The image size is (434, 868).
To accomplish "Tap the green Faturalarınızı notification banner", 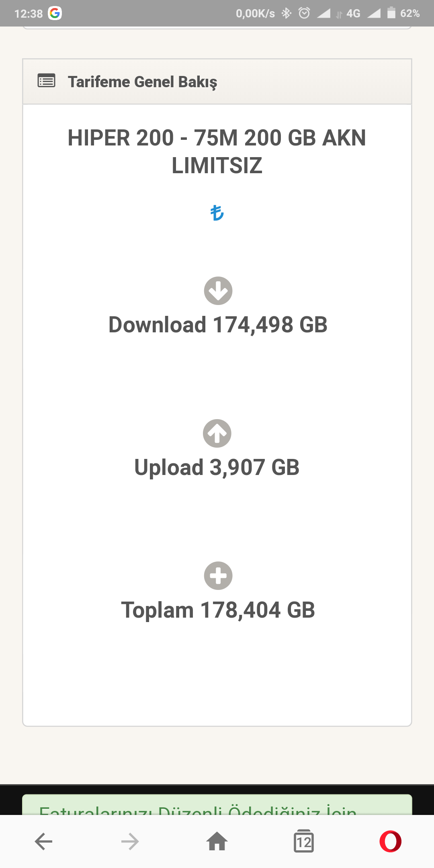I will [x=217, y=805].
